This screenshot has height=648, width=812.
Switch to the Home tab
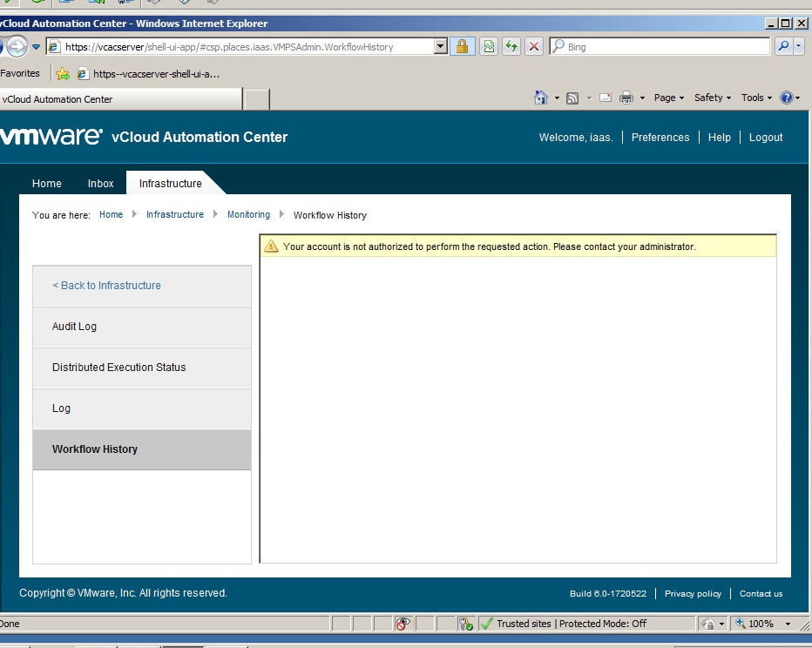[x=46, y=183]
